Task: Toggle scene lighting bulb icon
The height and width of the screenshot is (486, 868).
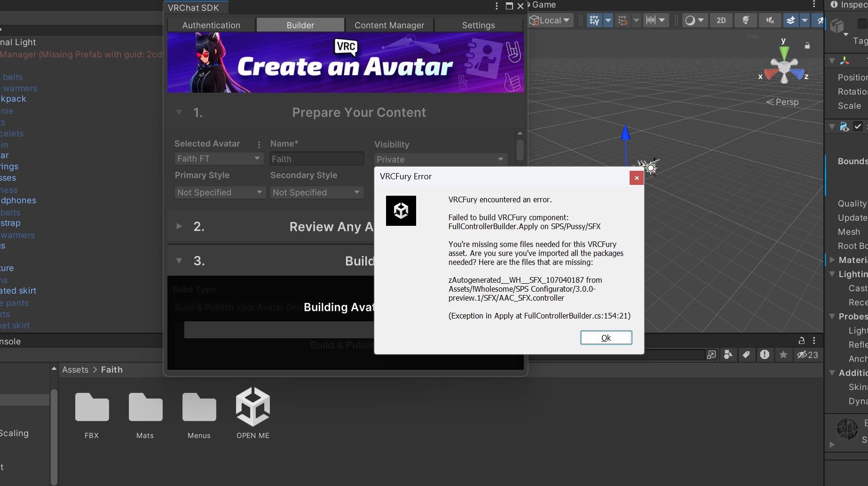Action: click(746, 20)
